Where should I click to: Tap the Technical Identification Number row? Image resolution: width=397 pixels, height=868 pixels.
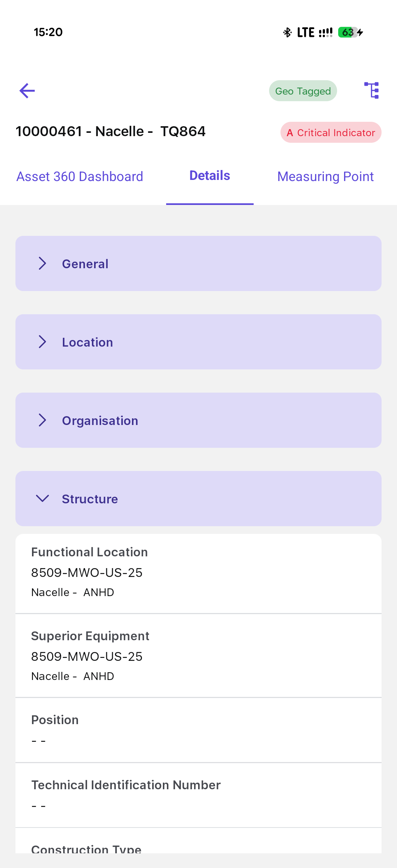click(198, 795)
